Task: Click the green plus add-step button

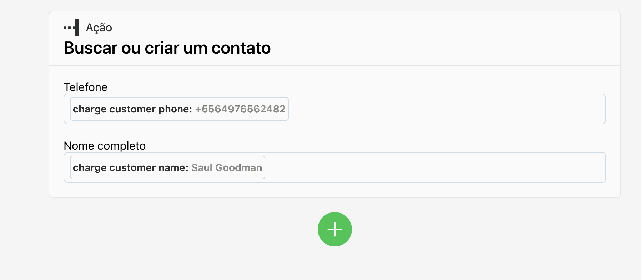Action: pyautogui.click(x=334, y=229)
